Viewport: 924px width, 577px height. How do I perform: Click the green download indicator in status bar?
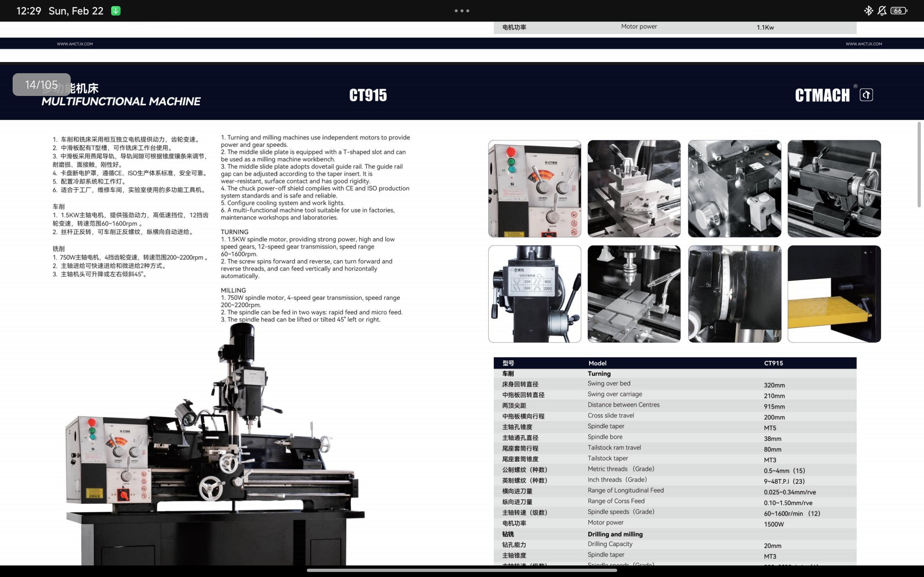116,11
